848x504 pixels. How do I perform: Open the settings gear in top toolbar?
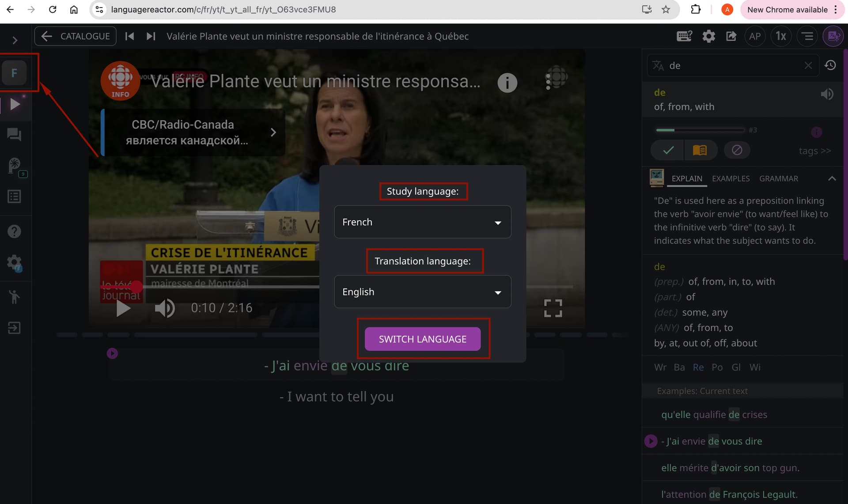point(708,36)
